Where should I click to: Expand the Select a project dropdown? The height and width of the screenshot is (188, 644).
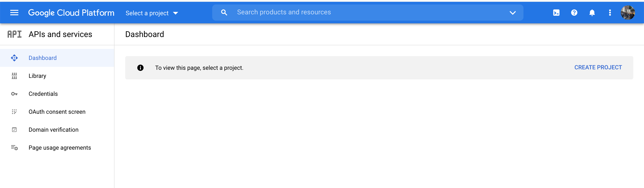[x=152, y=13]
